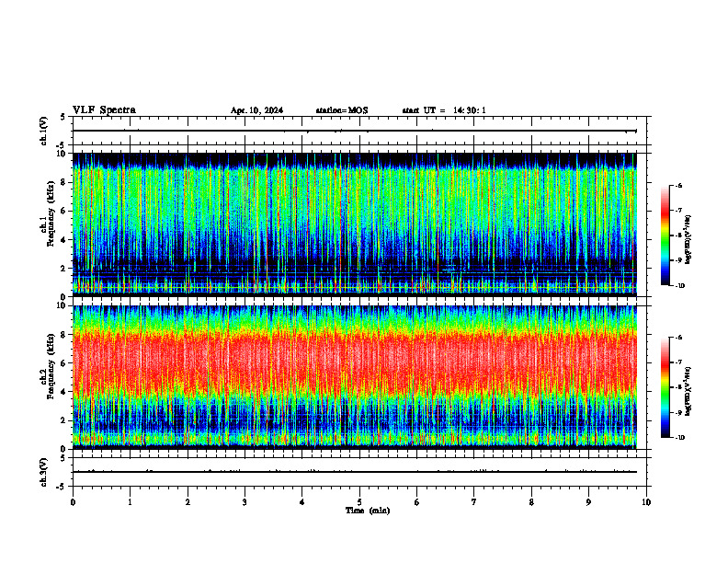Click the "2" tick on the Time axis

point(188,502)
